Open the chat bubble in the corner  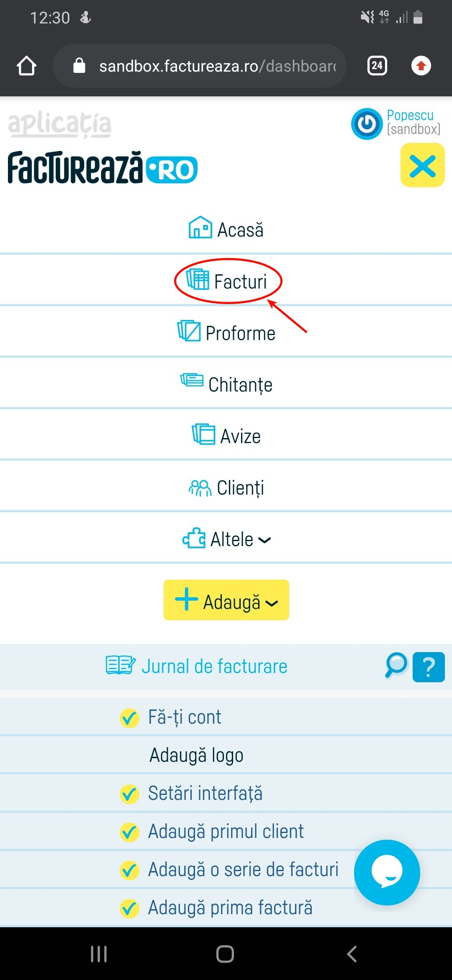pos(386,872)
